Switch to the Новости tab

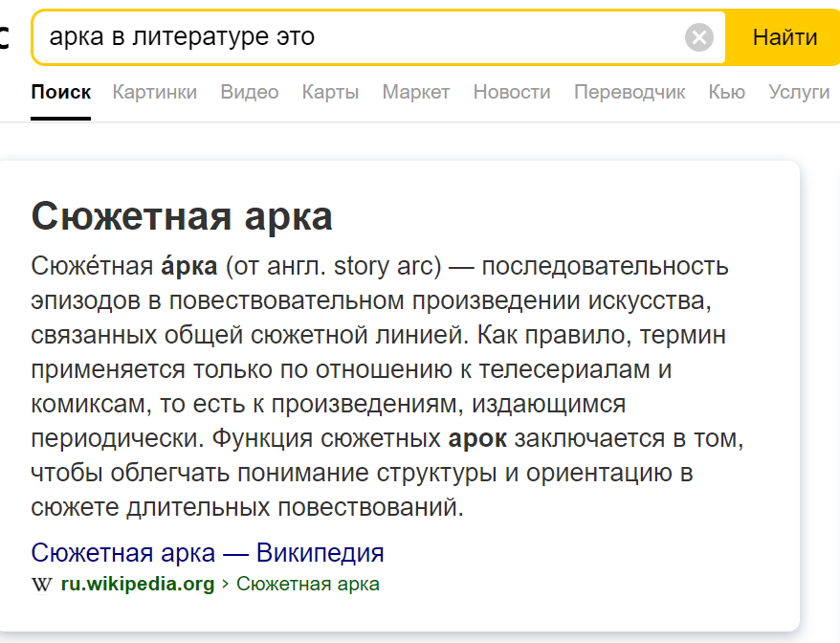(x=512, y=92)
